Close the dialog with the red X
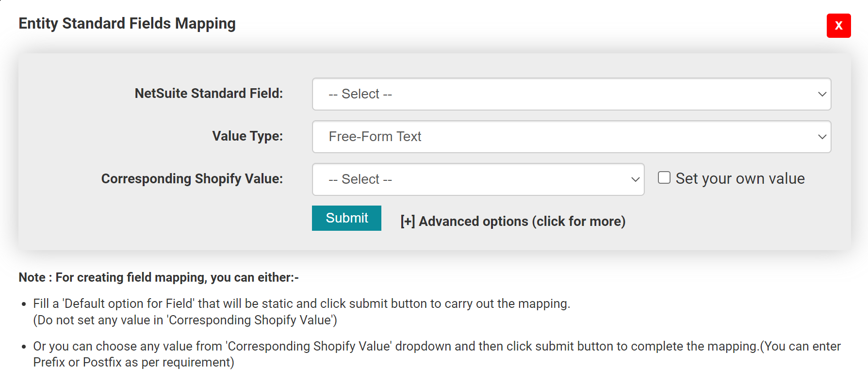868x383 pixels. [838, 26]
